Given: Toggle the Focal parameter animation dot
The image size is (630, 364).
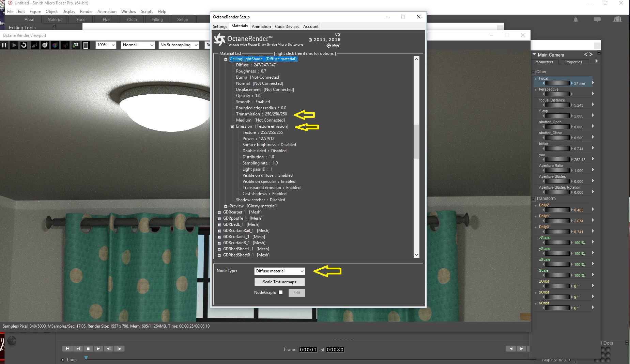Looking at the screenshot, I should pos(536,79).
